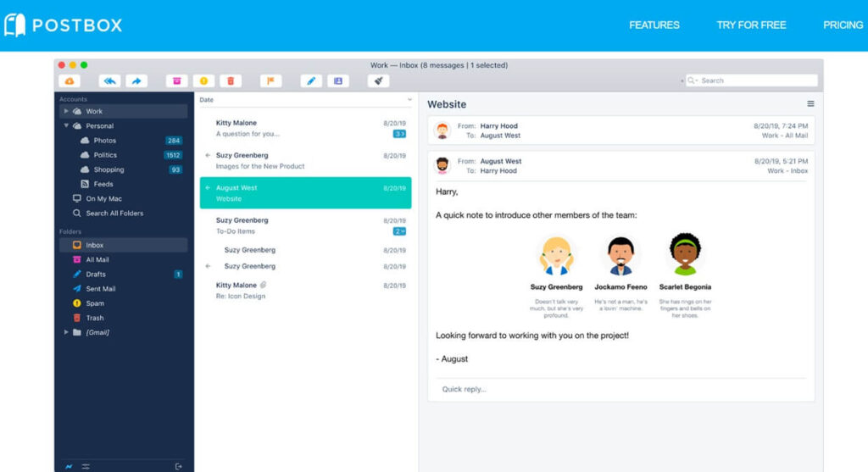
Task: Open the Inbox folder
Action: point(124,245)
